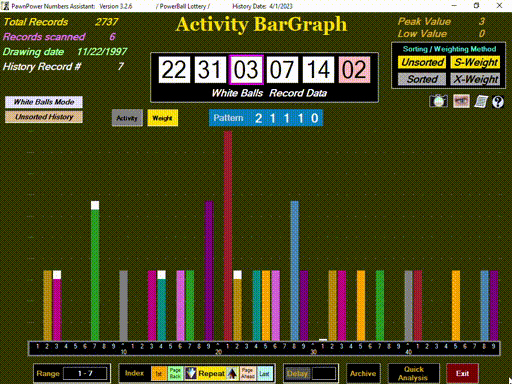Select white ball number 22
This screenshot has width=512, height=384.
click(174, 70)
